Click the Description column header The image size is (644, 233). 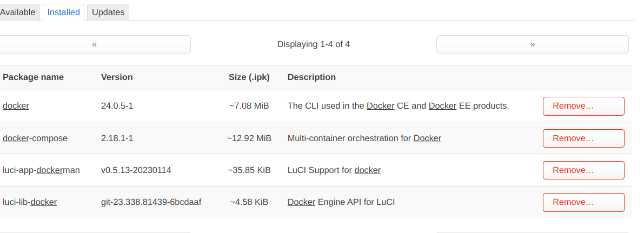pyautogui.click(x=312, y=77)
